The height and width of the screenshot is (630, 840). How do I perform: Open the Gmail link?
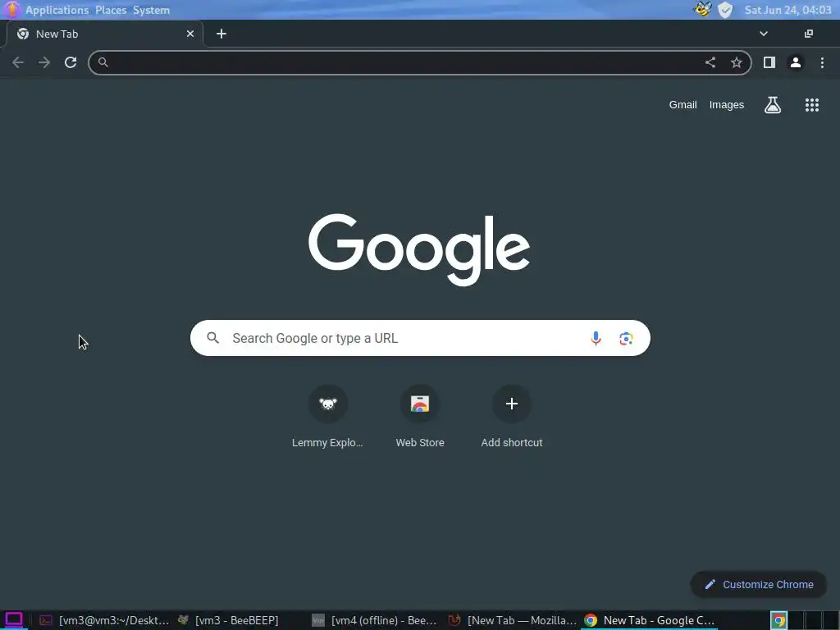(682, 105)
